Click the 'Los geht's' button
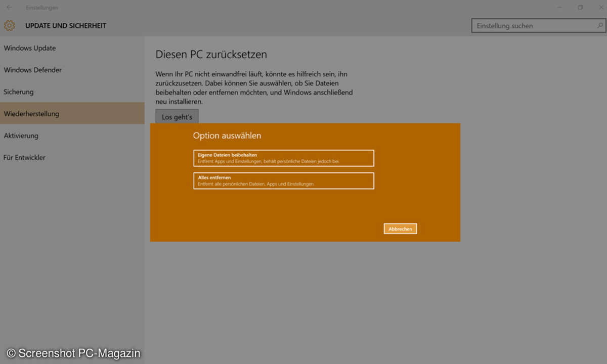Image resolution: width=607 pixels, height=364 pixels. [x=177, y=116]
